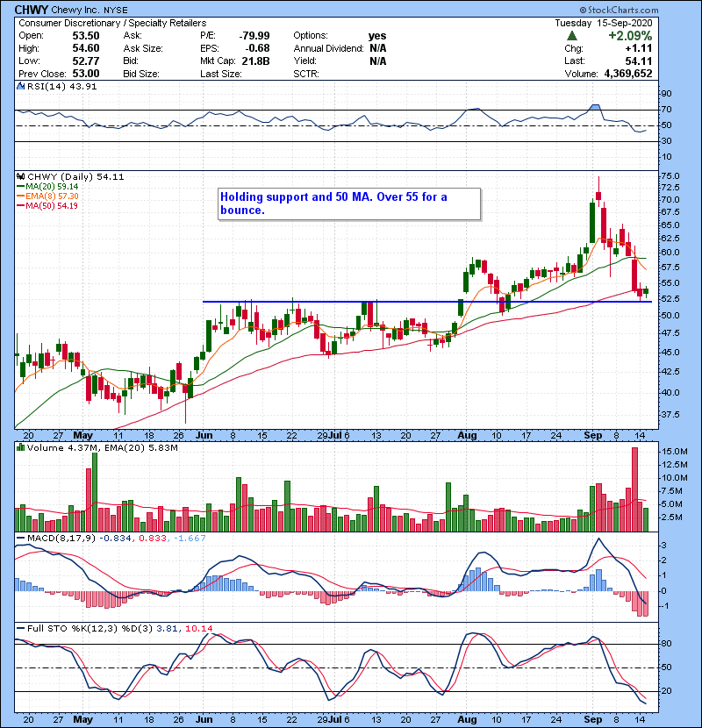Click the blue horizontal support line
Screen dimensions: 702x728
(x=427, y=302)
